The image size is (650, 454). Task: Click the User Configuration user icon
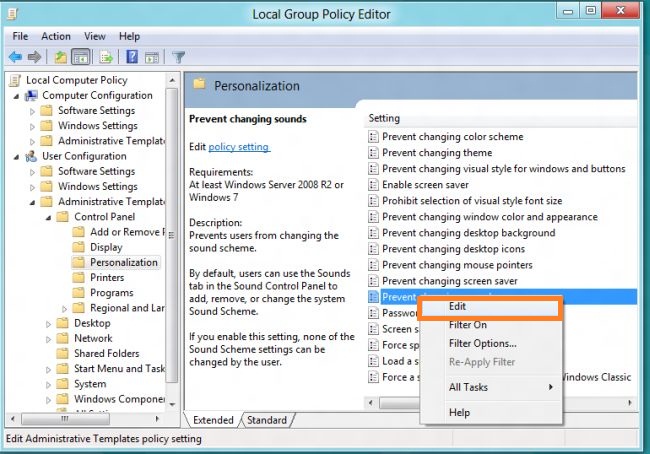(x=31, y=156)
